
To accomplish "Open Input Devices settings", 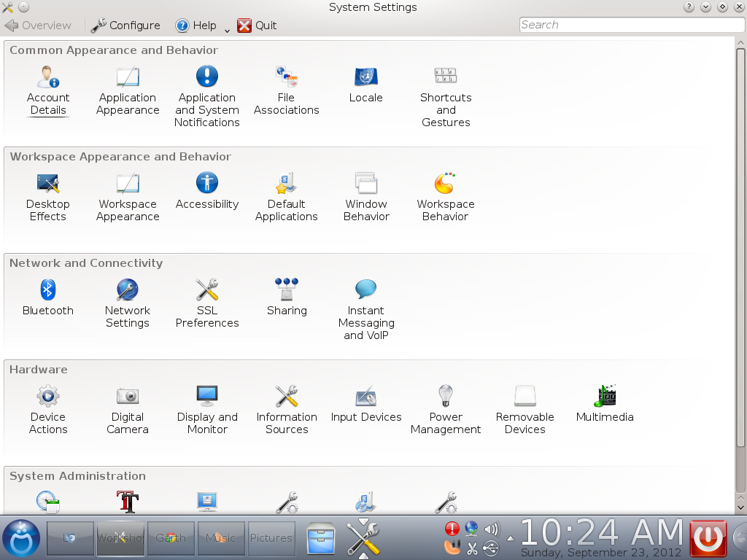I will 366,404.
